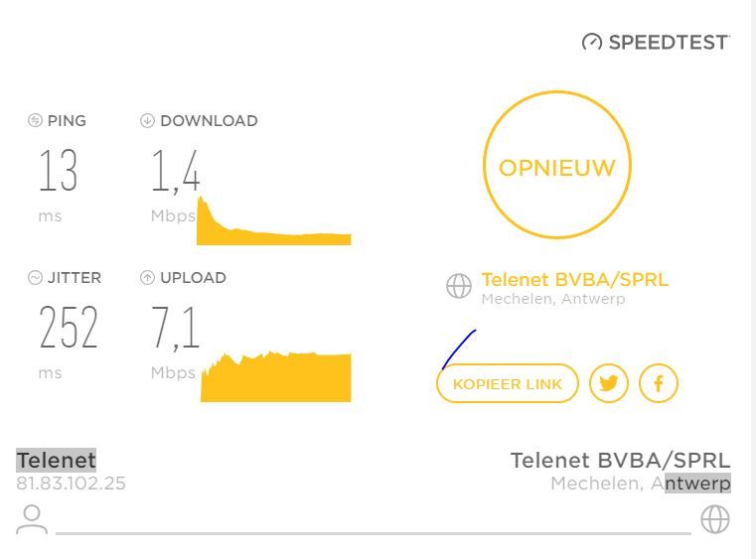The image size is (756, 559).
Task: Open the yellow Telenet BVBA/SPRL server link
Action: (x=574, y=280)
